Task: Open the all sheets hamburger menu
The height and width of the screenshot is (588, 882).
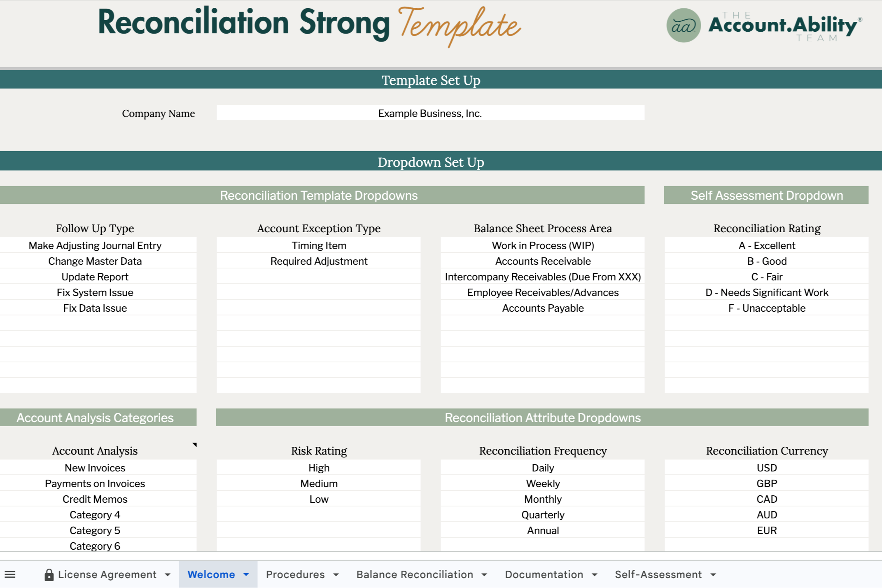Action: (x=10, y=574)
